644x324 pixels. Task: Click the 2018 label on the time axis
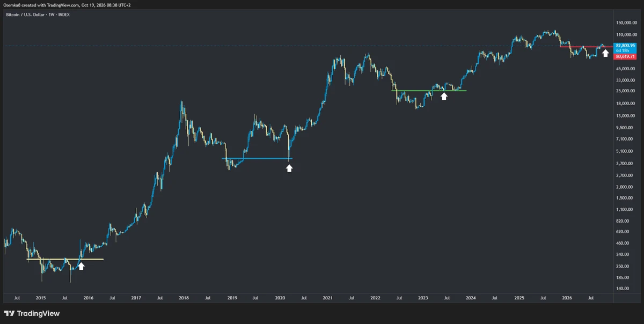184,297
